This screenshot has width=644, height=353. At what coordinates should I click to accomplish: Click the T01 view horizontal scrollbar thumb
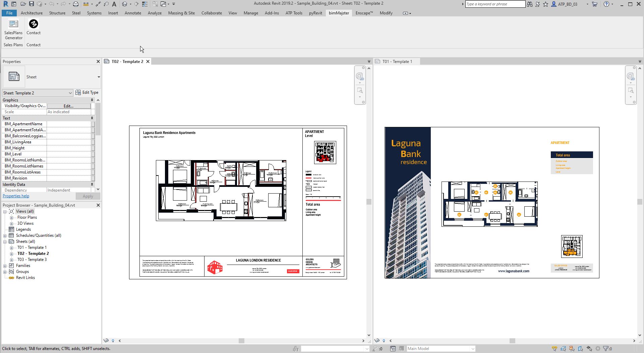[512, 341]
